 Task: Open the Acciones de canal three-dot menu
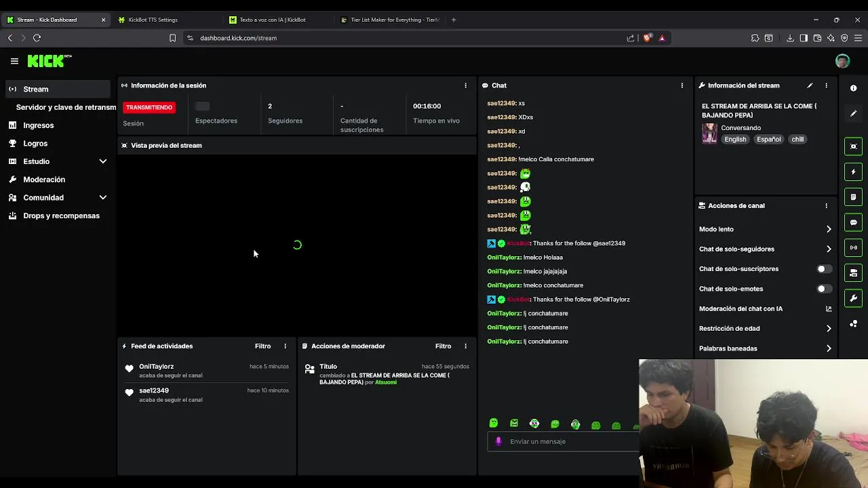[x=826, y=205]
